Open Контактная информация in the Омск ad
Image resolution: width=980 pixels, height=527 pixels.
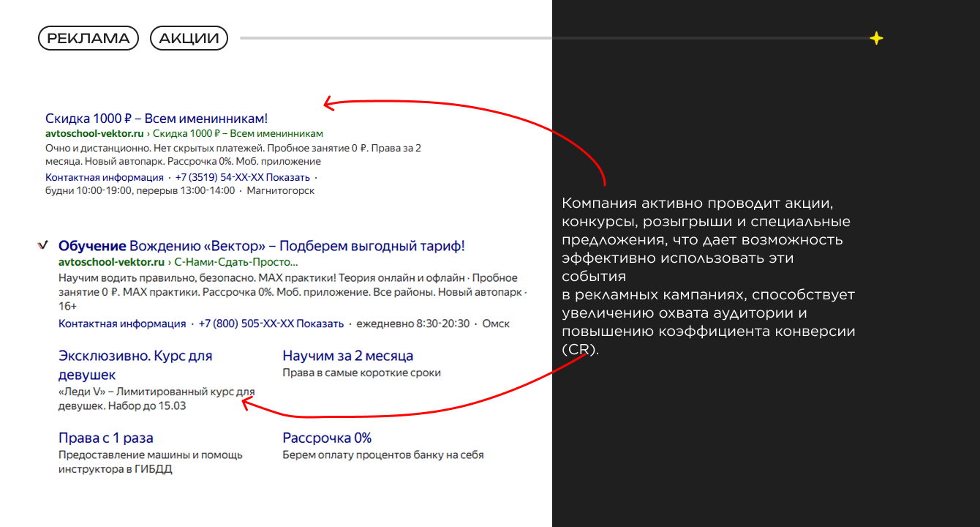[x=122, y=324]
